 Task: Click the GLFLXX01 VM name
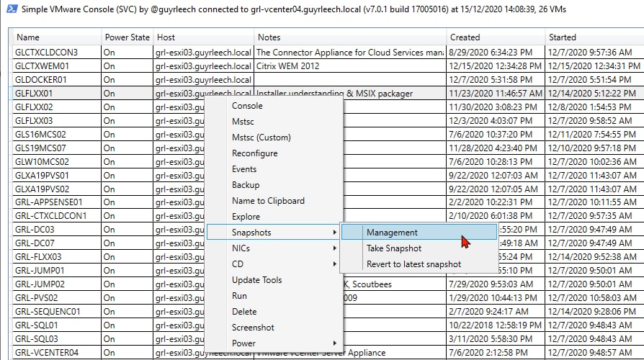coord(34,93)
